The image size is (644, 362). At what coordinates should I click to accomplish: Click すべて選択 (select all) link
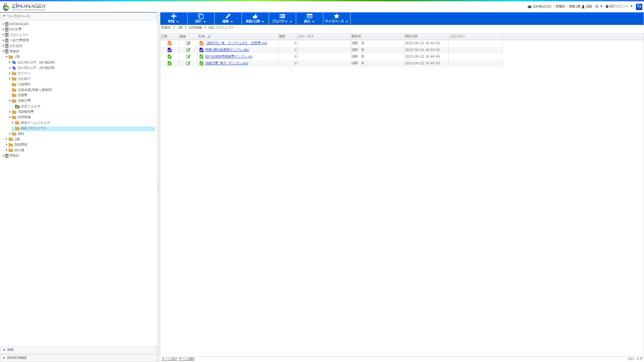coord(169,359)
